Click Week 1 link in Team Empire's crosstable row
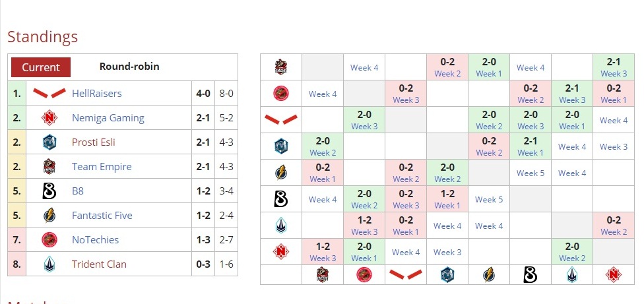 click(489, 74)
